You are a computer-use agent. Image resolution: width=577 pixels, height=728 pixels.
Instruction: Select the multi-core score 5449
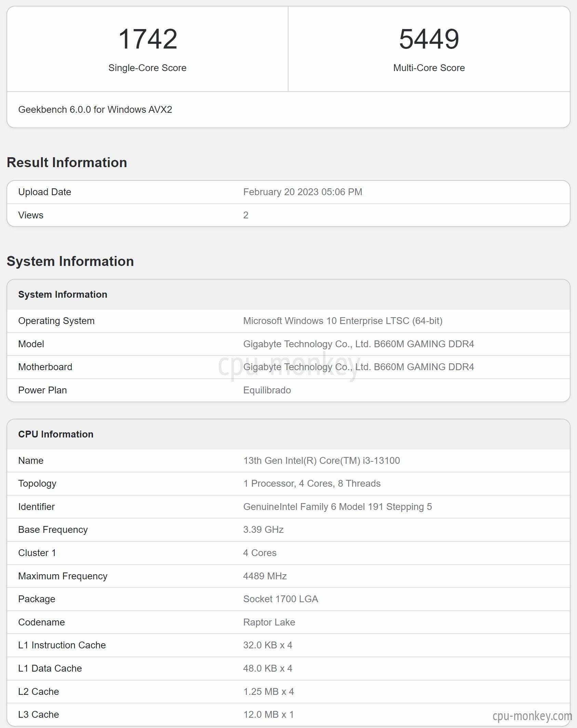pyautogui.click(x=429, y=39)
